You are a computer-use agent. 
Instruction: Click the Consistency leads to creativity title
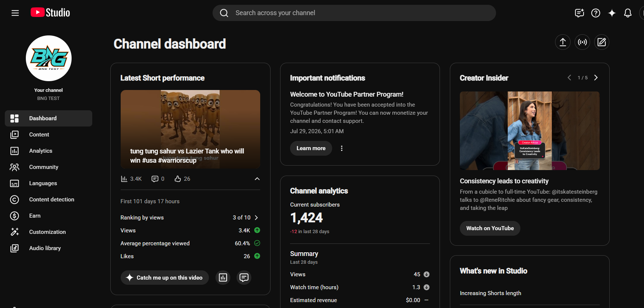(x=504, y=181)
